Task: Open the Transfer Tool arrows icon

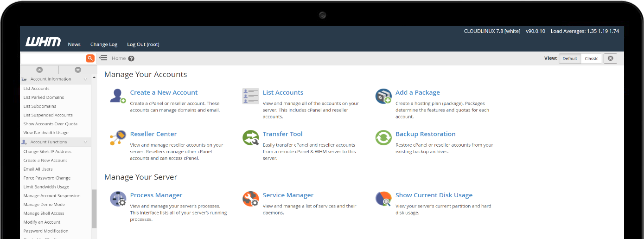Action: (250, 137)
